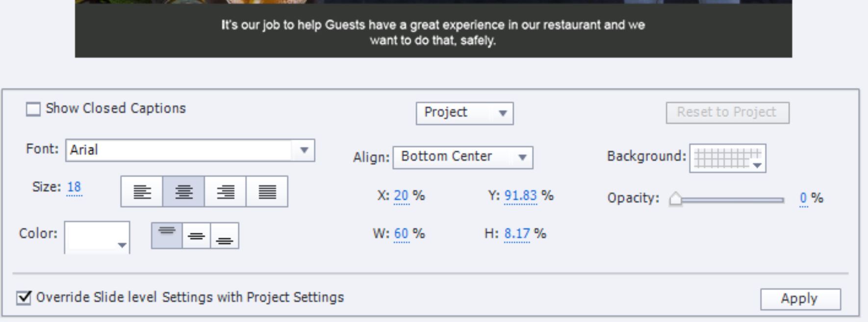
Task: Select align right text icon
Action: 225,192
